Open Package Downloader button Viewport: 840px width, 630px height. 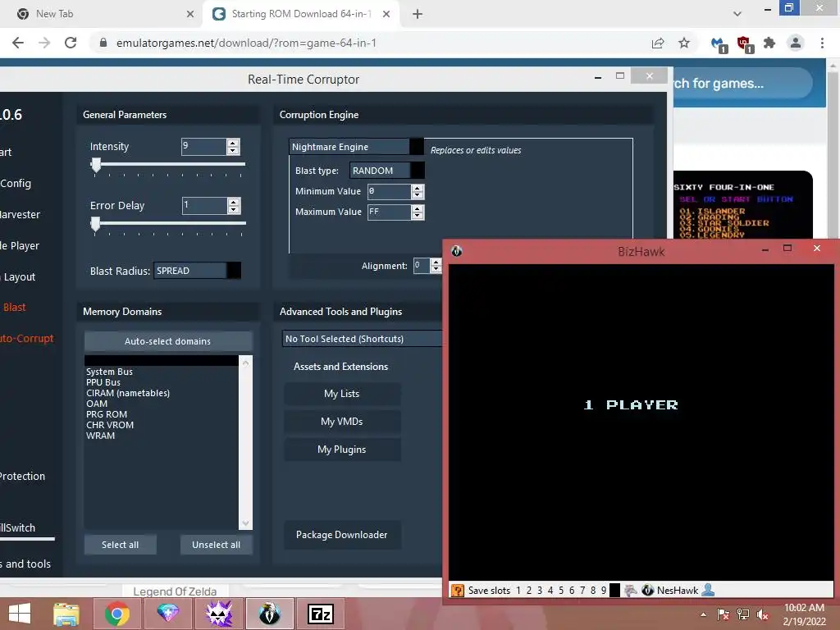point(342,535)
